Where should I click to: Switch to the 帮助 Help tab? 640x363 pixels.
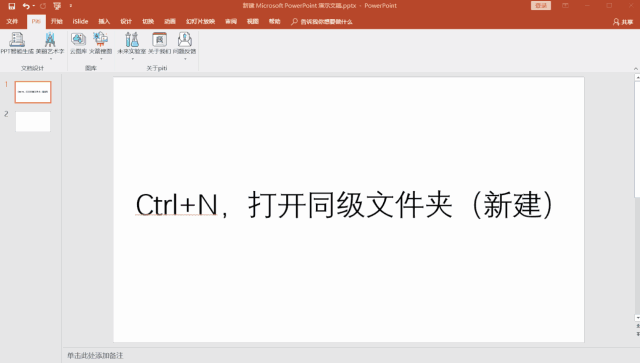[x=275, y=21]
